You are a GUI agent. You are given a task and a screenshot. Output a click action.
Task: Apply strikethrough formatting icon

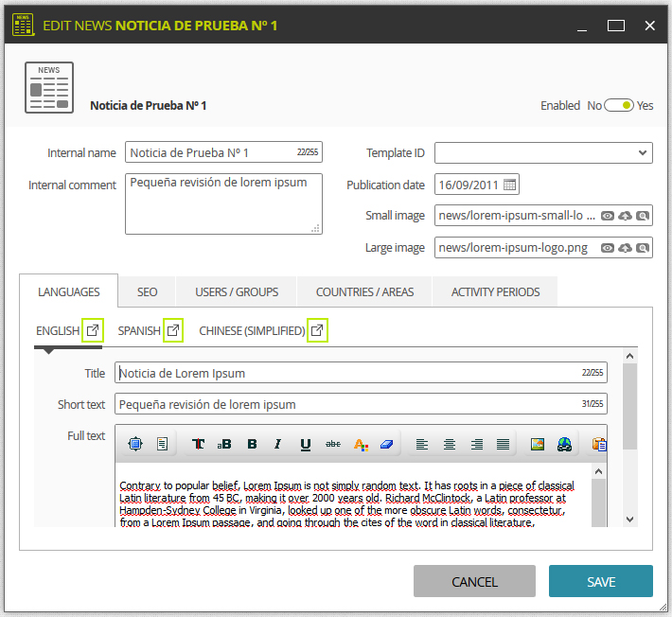[333, 444]
